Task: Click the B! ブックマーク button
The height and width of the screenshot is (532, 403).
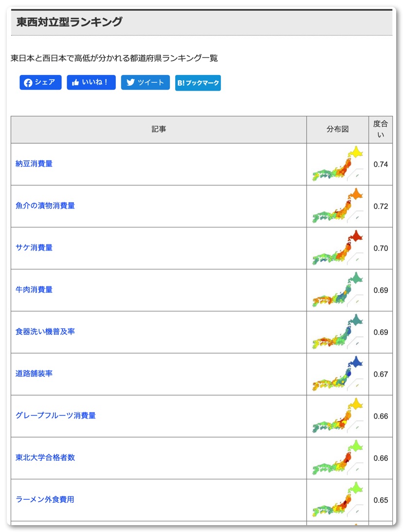Action: click(x=198, y=83)
